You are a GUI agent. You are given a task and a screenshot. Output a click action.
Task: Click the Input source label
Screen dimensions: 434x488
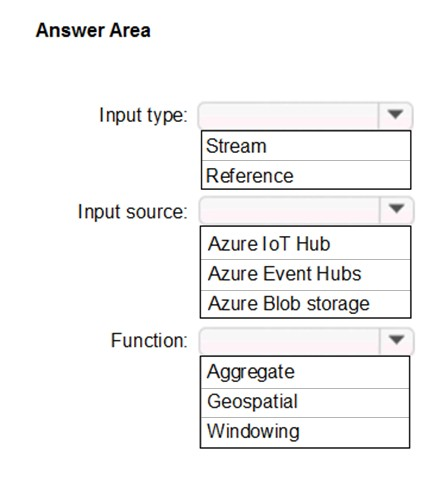coord(133,211)
